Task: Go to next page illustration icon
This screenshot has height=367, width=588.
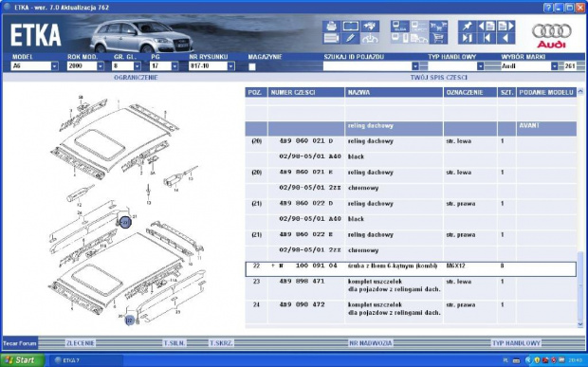Action: tap(505, 27)
